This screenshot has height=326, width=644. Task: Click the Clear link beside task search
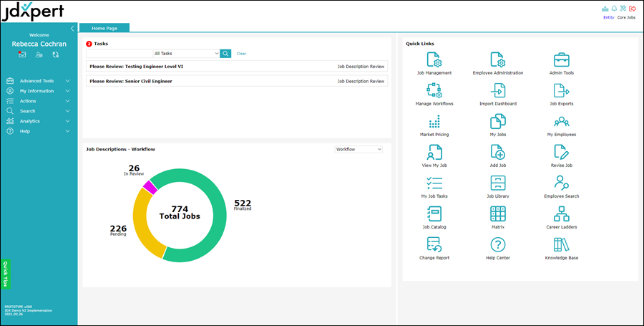point(241,54)
